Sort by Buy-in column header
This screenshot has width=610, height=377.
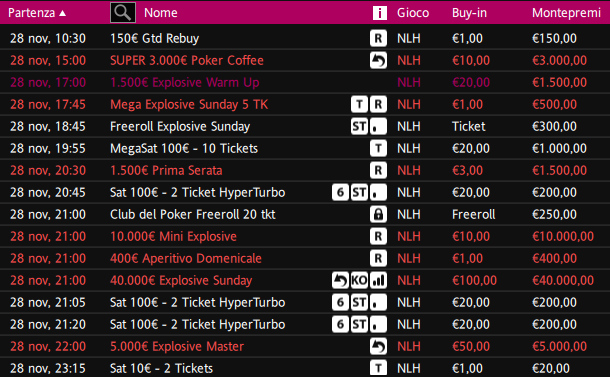point(469,13)
